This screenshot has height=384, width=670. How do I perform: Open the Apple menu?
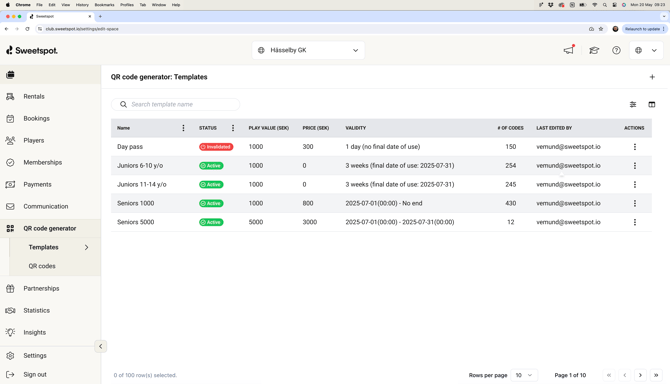pyautogui.click(x=8, y=5)
